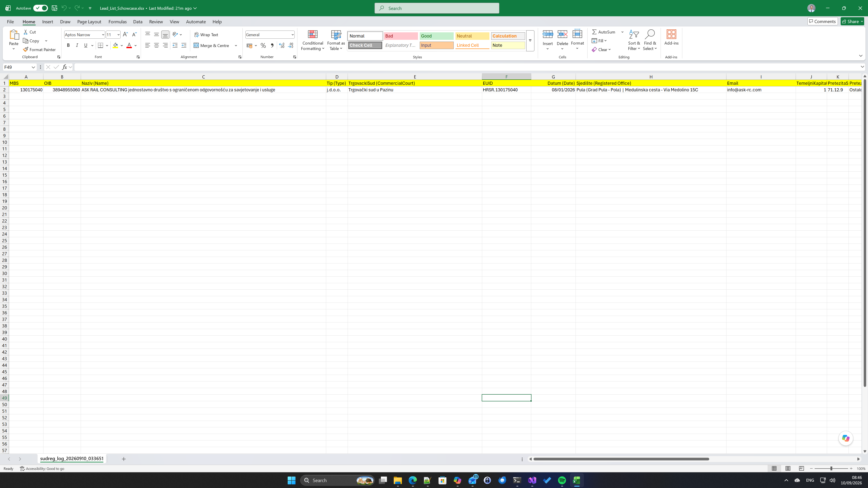Click the Format Painter brush
Image resolution: width=868 pixels, height=488 pixels.
click(26, 50)
